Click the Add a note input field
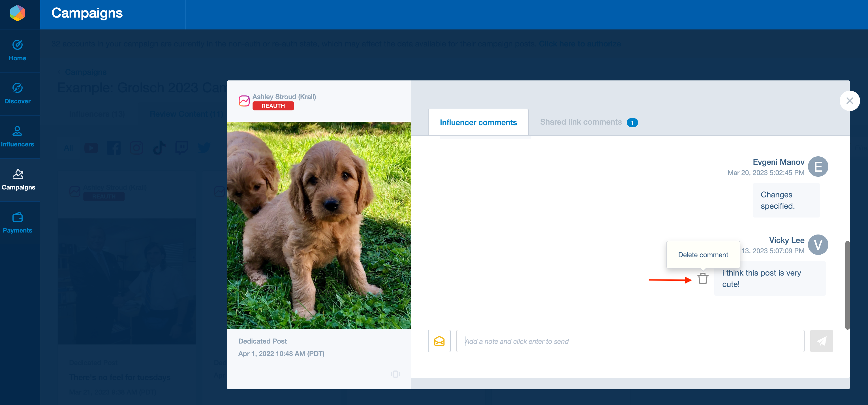The height and width of the screenshot is (405, 868). [630, 341]
